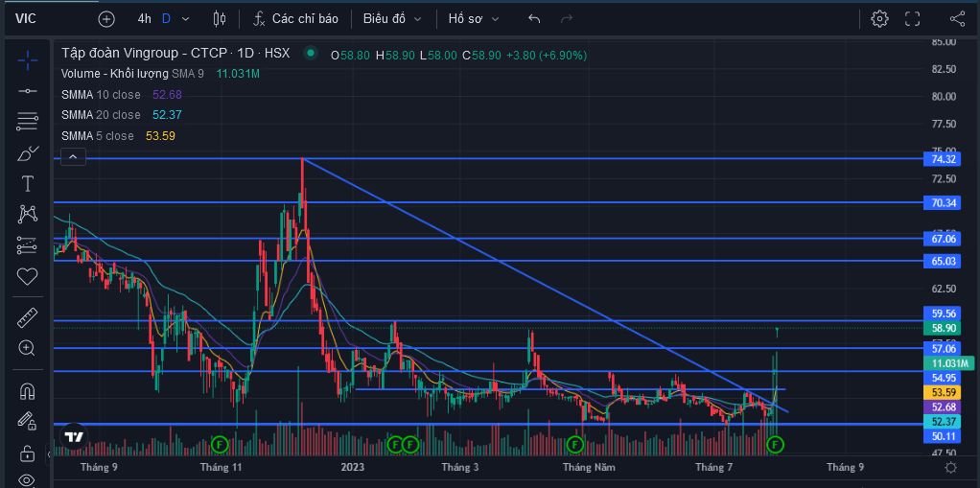Click the 65.03 price line label
This screenshot has width=980, height=488.
(944, 261)
